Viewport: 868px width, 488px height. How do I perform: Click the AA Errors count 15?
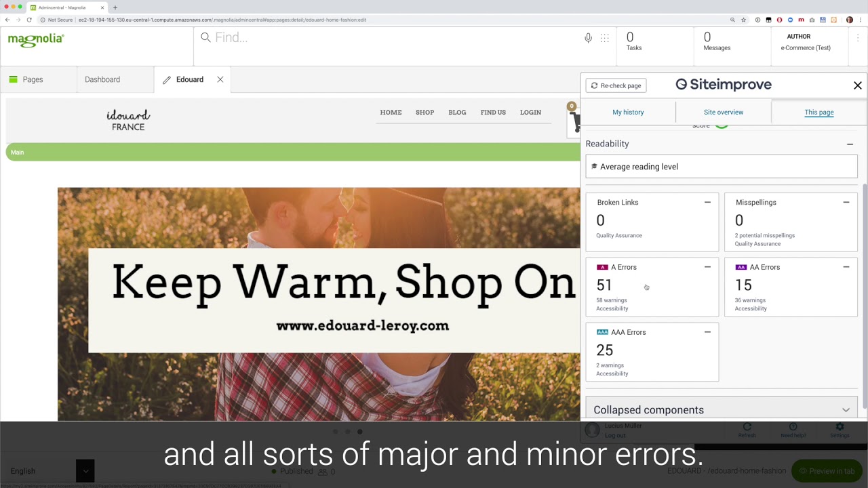click(x=743, y=285)
